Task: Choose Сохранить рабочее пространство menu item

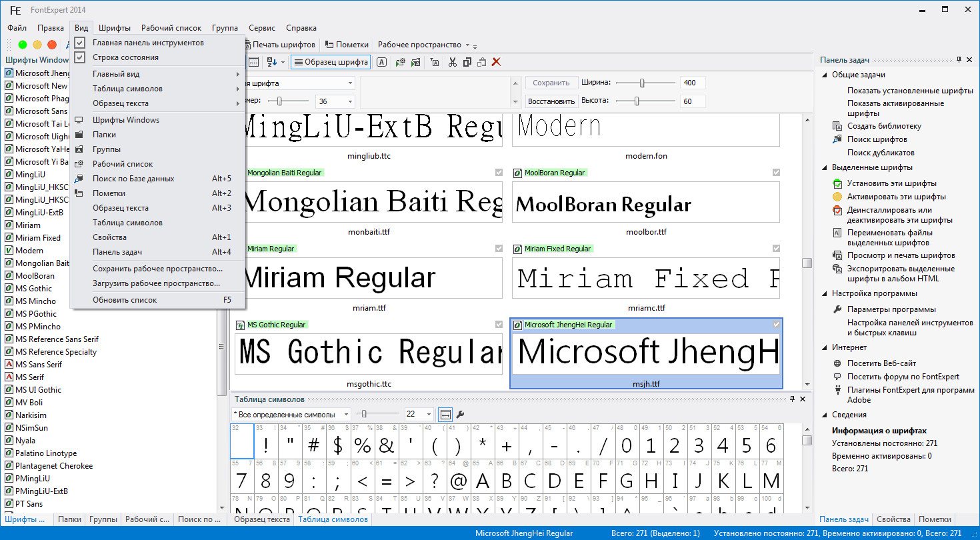Action: point(158,269)
